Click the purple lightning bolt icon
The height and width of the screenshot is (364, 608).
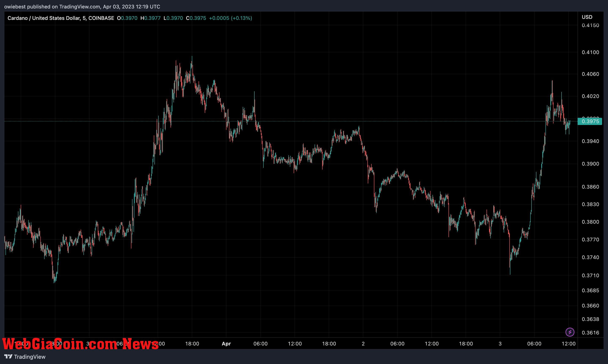570,332
